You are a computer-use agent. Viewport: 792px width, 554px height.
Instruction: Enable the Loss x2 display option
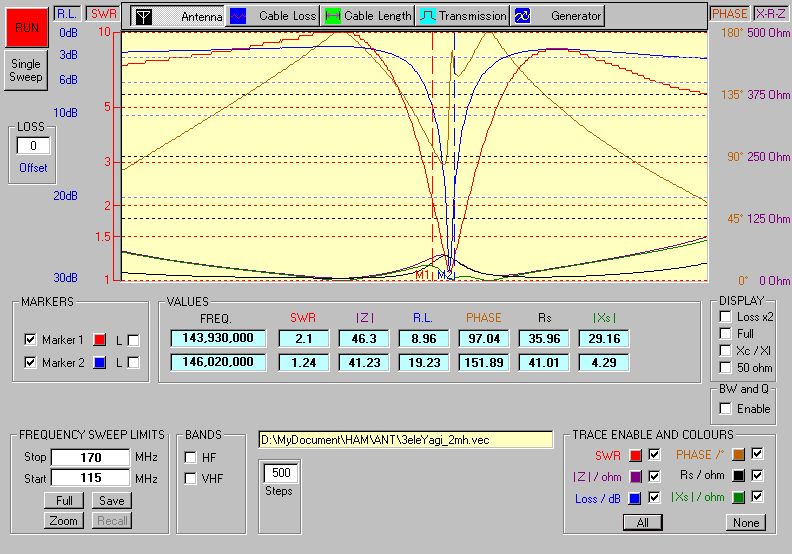(724, 317)
